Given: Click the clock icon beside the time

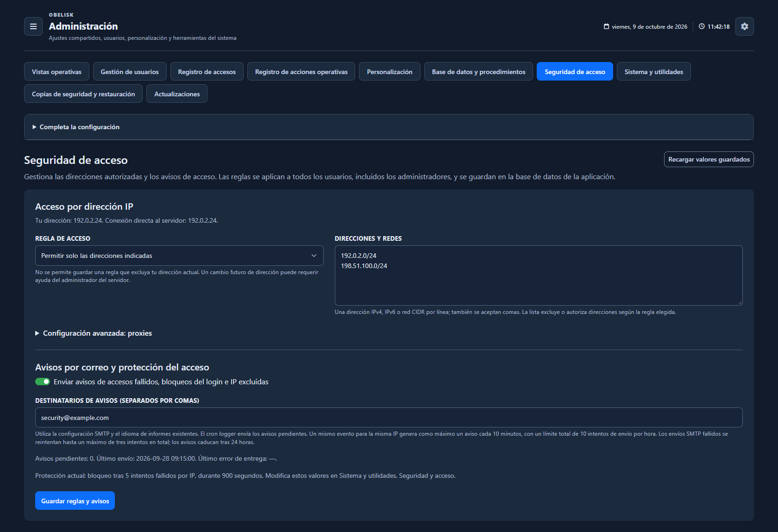Looking at the screenshot, I should (x=702, y=26).
